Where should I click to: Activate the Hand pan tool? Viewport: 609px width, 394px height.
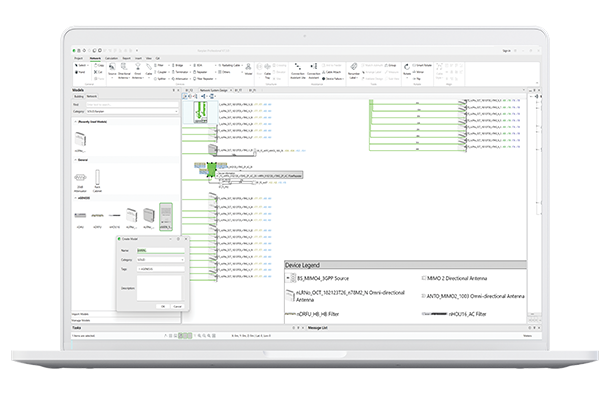click(x=80, y=72)
